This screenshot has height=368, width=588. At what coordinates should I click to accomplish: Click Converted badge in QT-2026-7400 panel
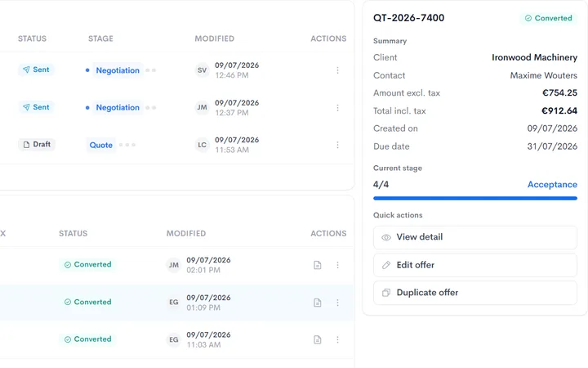[x=548, y=18]
